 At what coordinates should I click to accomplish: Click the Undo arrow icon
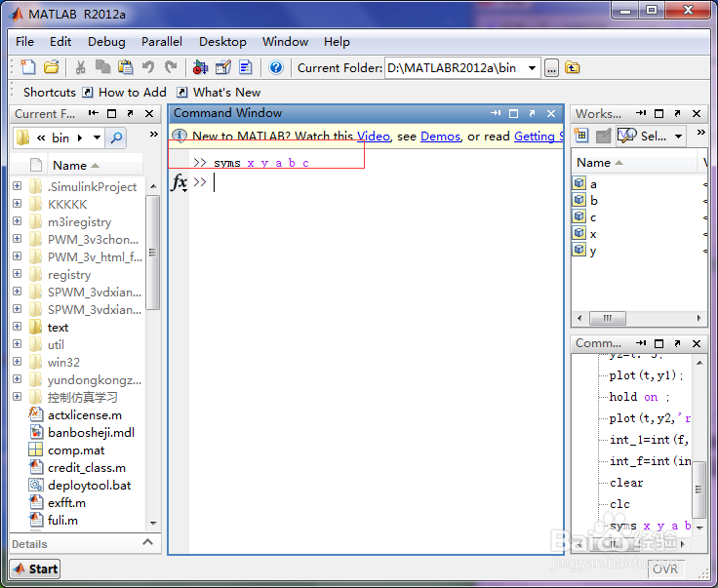point(148,67)
